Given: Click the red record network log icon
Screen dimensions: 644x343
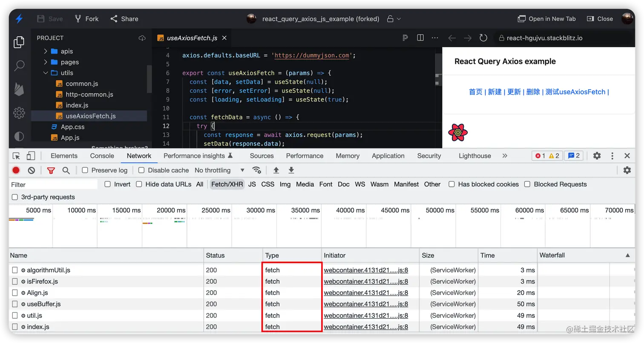Looking at the screenshot, I should [x=16, y=170].
